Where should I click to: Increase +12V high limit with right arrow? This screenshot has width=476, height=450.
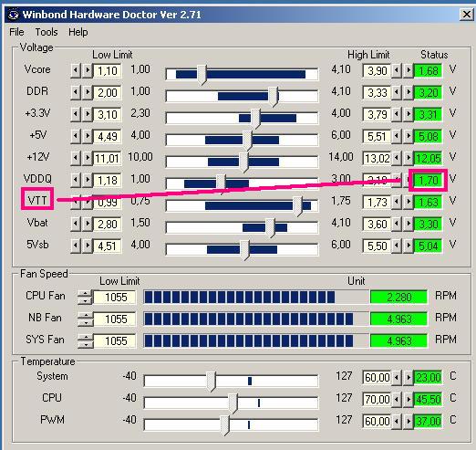[x=409, y=159]
